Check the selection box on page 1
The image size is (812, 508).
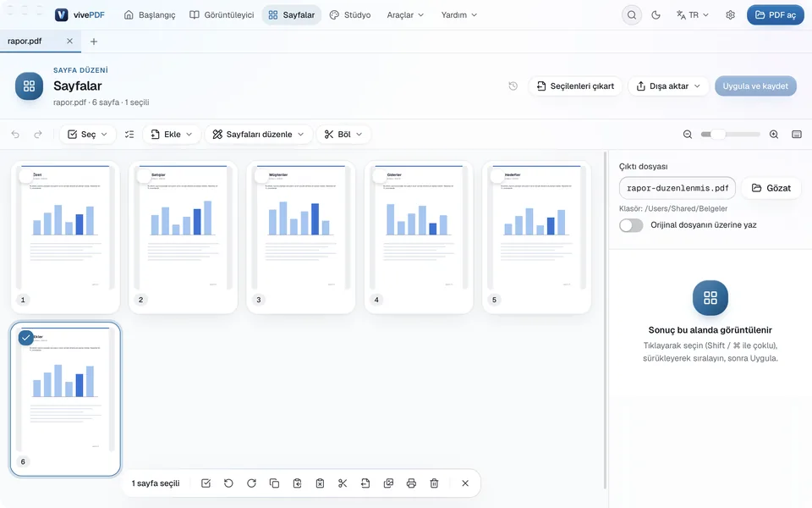pyautogui.click(x=26, y=176)
